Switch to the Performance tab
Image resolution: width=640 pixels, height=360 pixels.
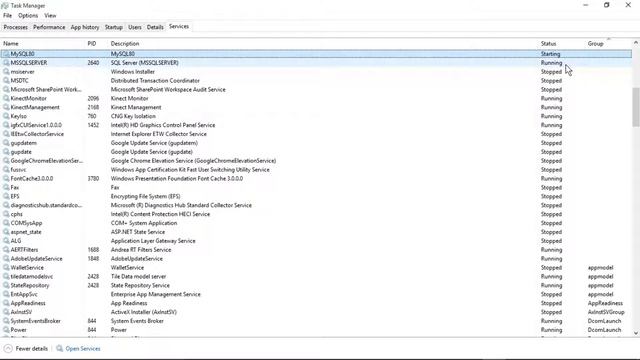tap(49, 27)
